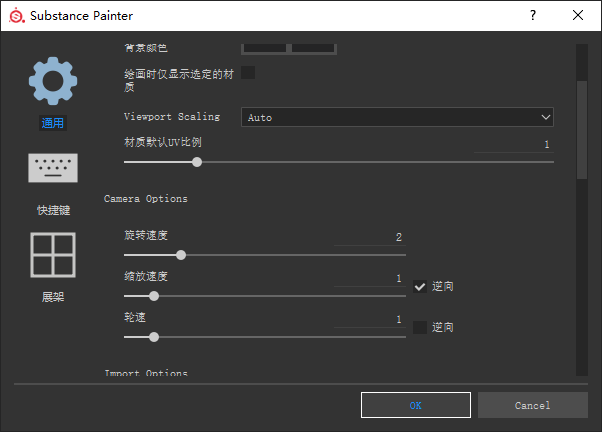The width and height of the screenshot is (602, 432).
Task: Click the OK button
Action: click(x=415, y=405)
